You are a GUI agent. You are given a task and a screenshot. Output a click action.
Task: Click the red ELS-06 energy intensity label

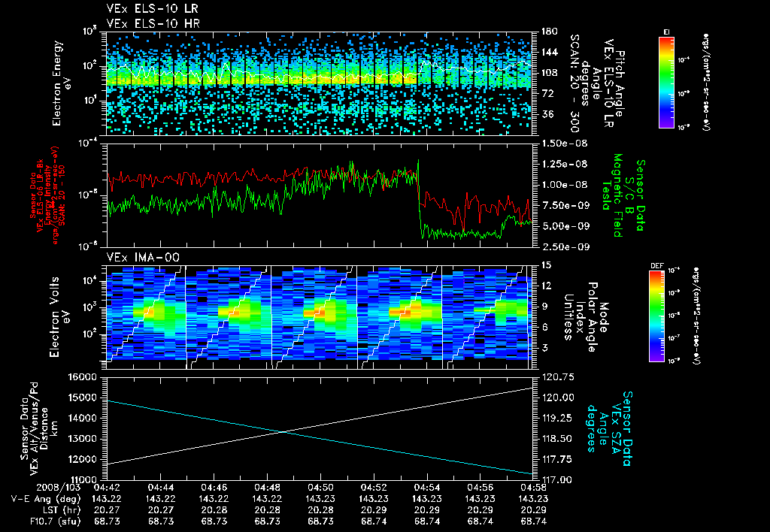point(44,195)
